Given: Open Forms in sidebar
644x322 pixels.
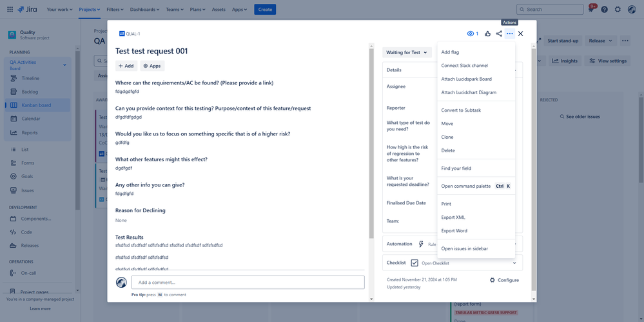Looking at the screenshot, I should click(38, 163).
